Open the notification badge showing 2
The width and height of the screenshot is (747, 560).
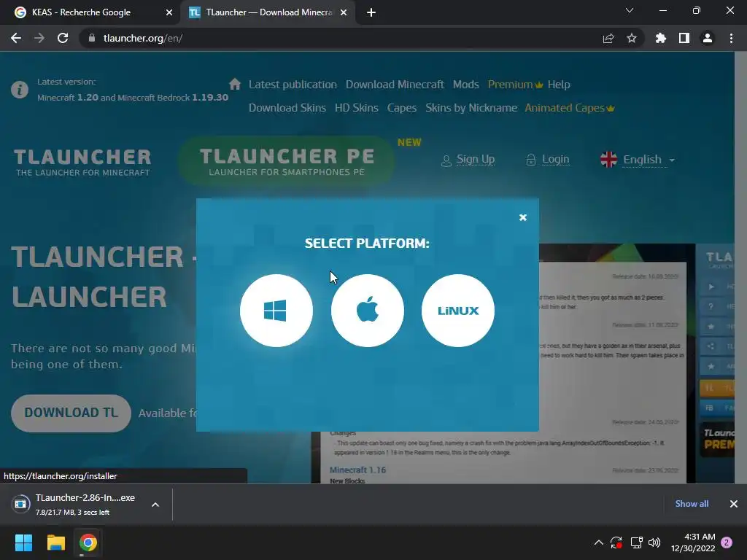click(727, 542)
